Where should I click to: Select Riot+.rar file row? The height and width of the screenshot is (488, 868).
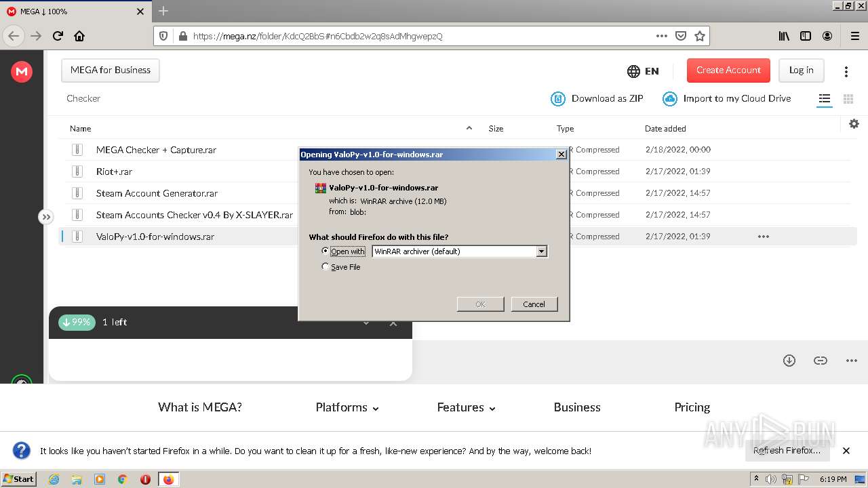tap(114, 171)
